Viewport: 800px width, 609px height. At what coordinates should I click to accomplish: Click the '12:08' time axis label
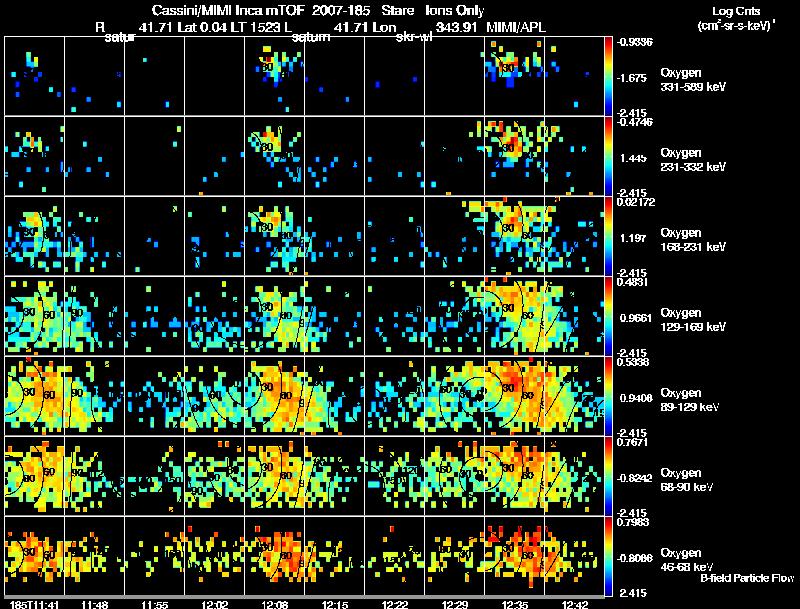click(275, 604)
